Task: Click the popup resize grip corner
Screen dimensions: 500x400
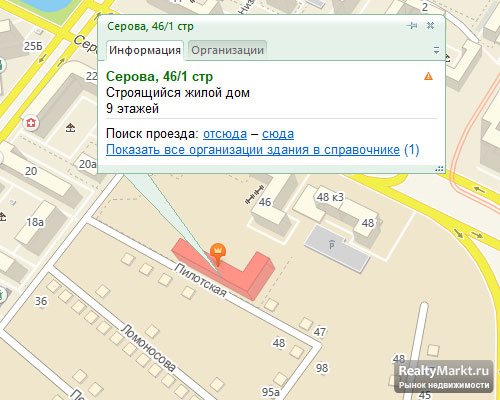Action: tap(440, 169)
